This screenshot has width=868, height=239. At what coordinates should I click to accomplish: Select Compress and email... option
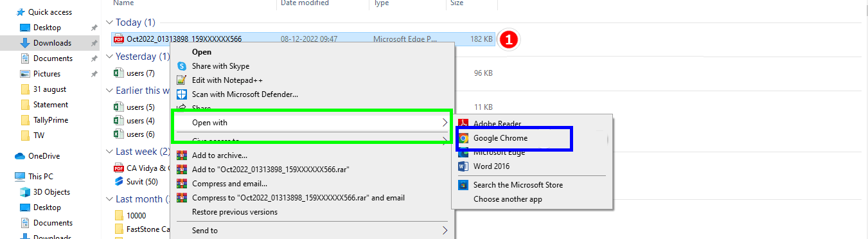click(229, 184)
